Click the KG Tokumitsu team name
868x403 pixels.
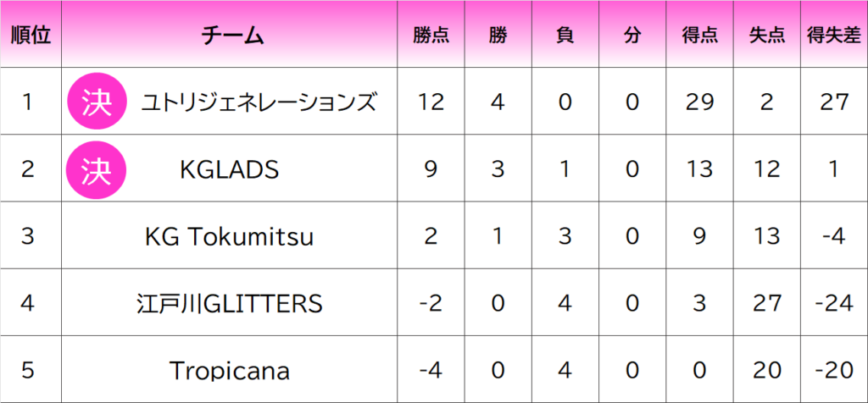pos(230,237)
